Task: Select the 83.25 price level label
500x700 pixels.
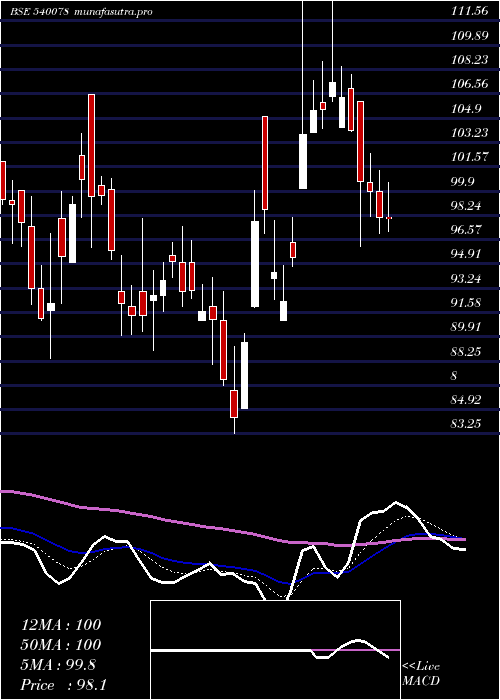Action: point(467,424)
